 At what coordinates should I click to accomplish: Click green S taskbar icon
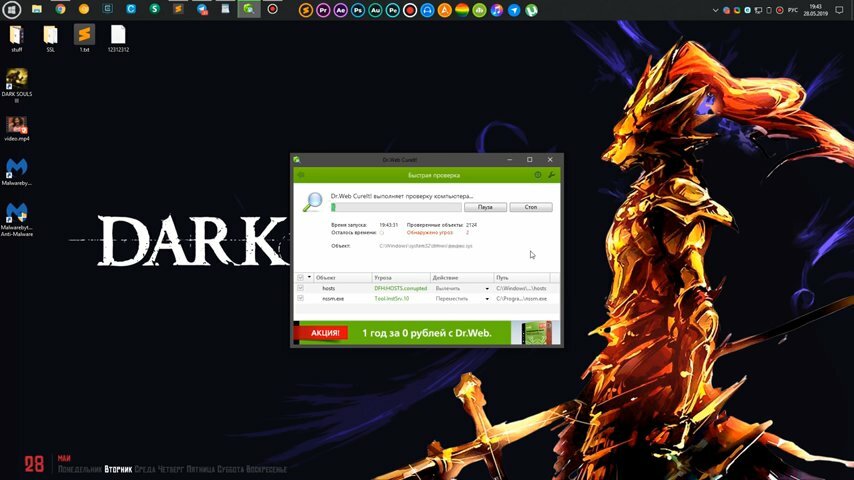click(x=155, y=9)
